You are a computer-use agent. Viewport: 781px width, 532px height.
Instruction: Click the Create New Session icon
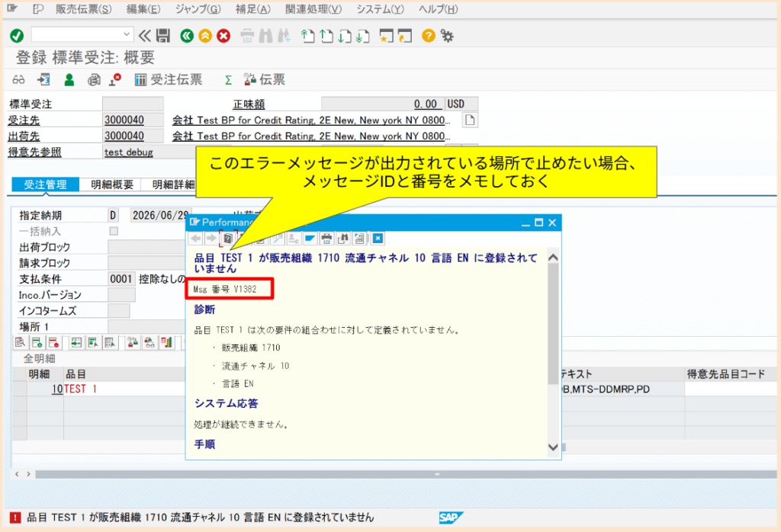click(386, 36)
